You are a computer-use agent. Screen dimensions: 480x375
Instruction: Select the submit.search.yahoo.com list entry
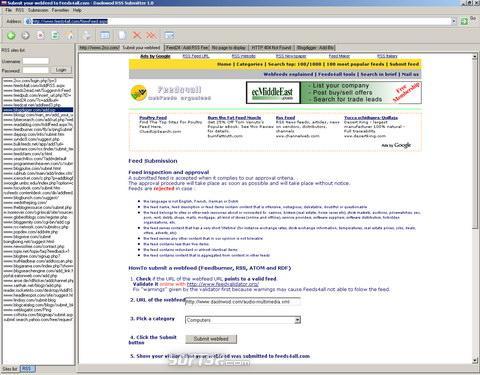pyautogui.click(x=38, y=319)
